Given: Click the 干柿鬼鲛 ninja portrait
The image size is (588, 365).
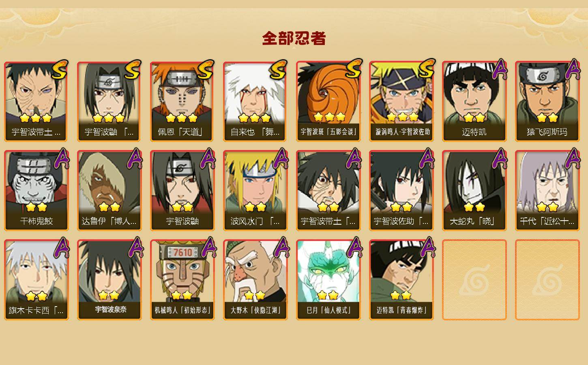Looking at the screenshot, I should pos(36,191).
